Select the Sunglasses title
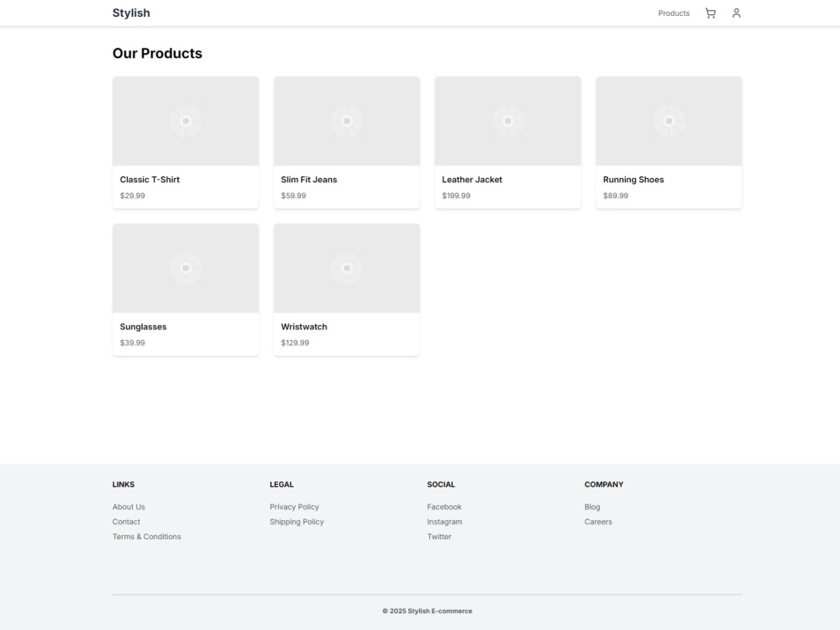The image size is (840, 630). tap(143, 327)
